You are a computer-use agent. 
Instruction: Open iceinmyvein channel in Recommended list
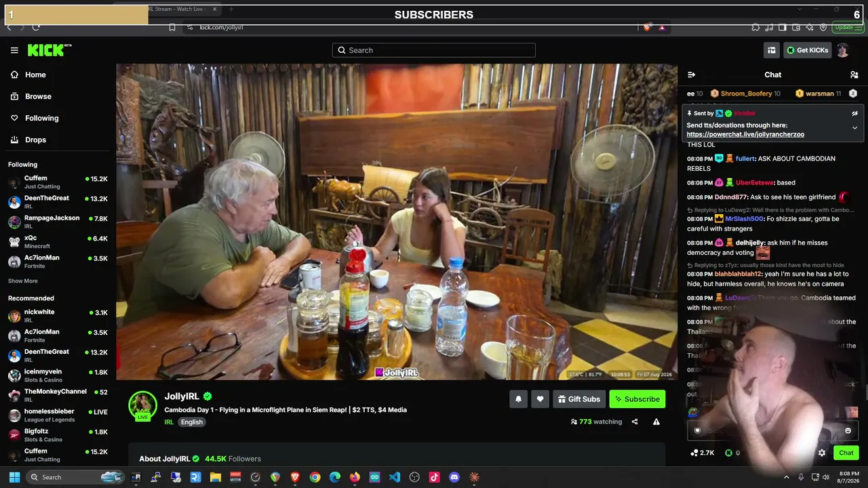click(x=58, y=375)
